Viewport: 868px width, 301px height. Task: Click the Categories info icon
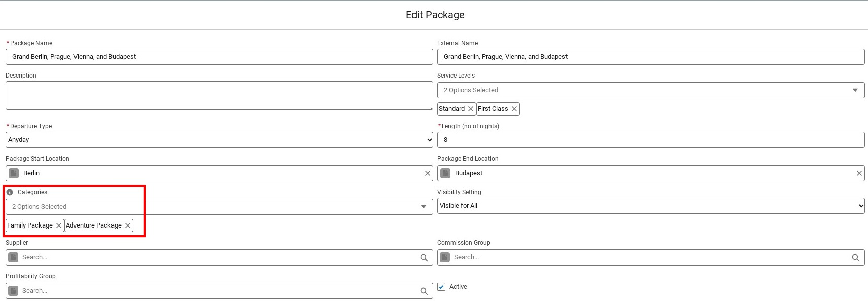pyautogui.click(x=10, y=192)
